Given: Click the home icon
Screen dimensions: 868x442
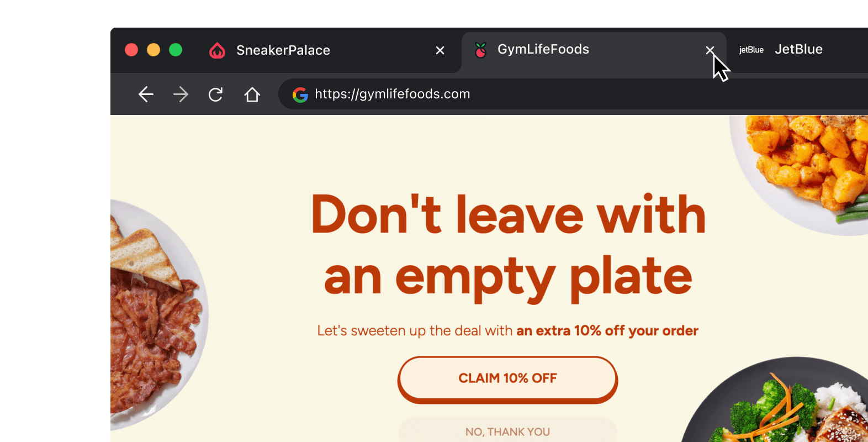Looking at the screenshot, I should 252,94.
